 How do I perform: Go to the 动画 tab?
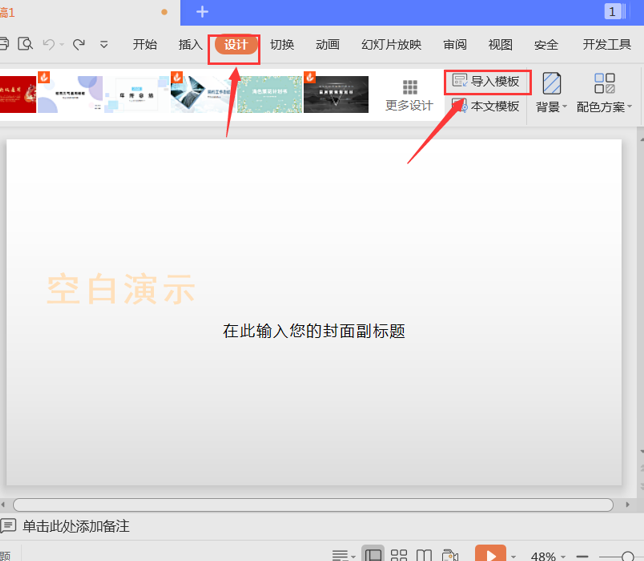(x=327, y=44)
